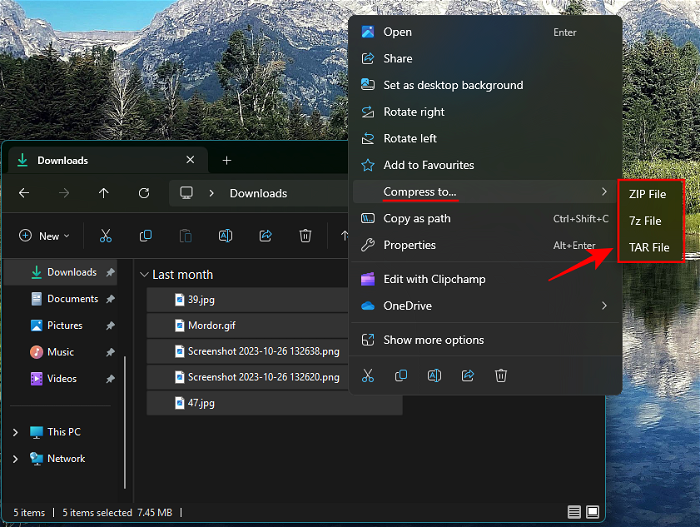700x527 pixels.
Task: Click Show more options
Action: pos(433,340)
